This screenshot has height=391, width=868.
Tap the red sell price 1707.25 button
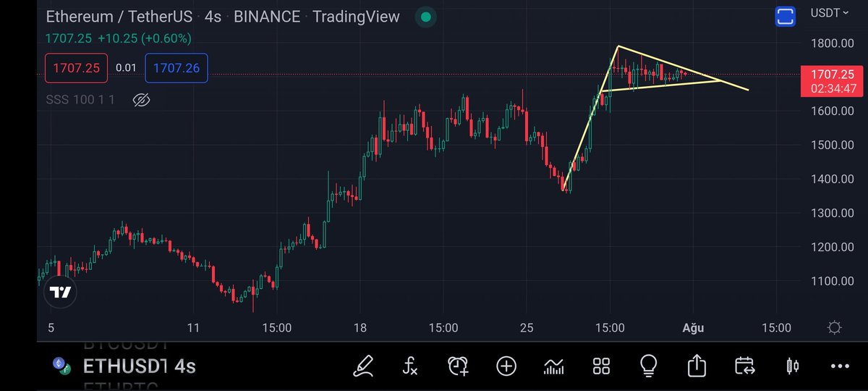[x=76, y=68]
